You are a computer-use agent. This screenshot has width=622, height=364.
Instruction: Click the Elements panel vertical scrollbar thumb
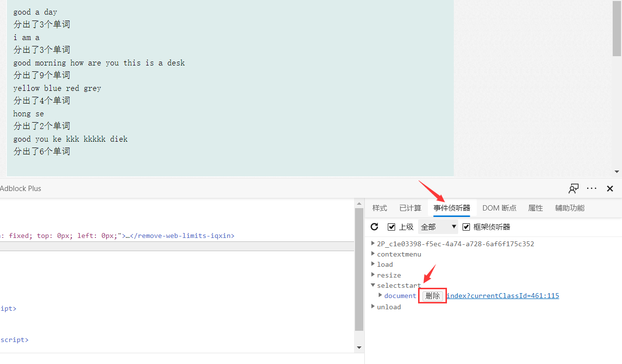click(x=359, y=270)
